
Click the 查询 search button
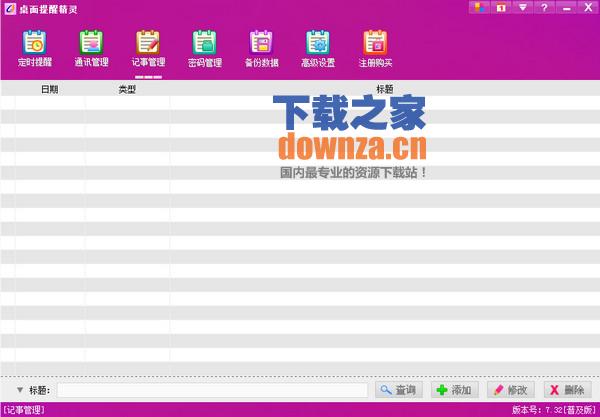coord(399,390)
